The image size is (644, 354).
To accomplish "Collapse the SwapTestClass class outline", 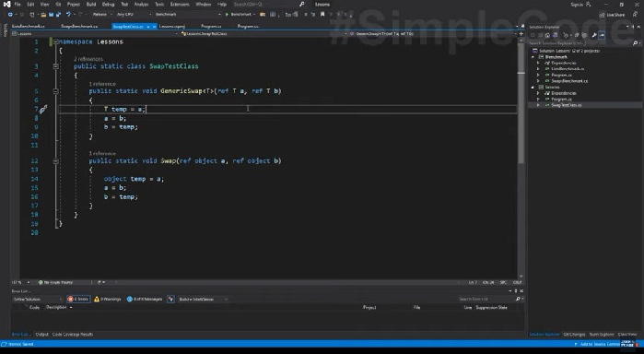I will (x=55, y=66).
